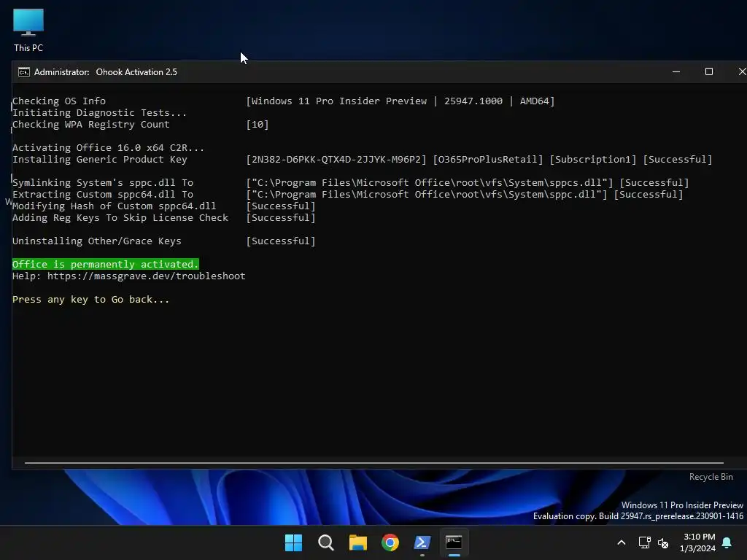The height and width of the screenshot is (560, 747).
Task: Click 'Press any key to Go back...' text
Action: (90, 300)
